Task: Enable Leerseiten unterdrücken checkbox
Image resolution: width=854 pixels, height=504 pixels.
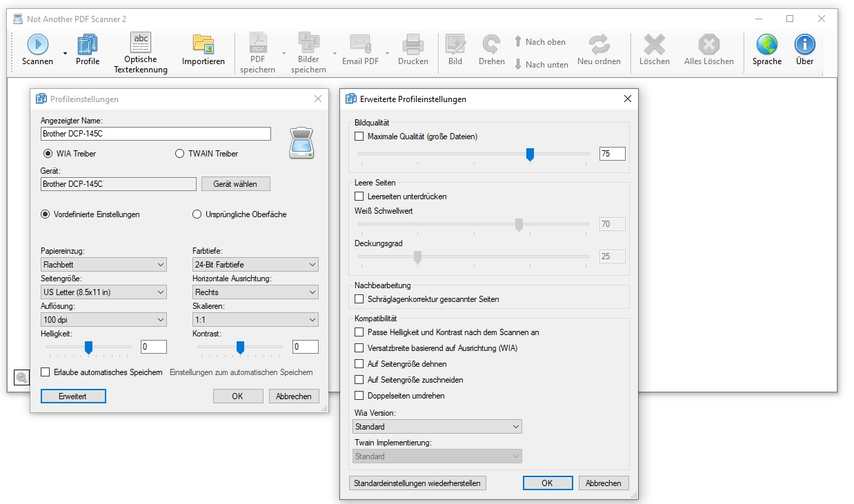Action: (359, 196)
